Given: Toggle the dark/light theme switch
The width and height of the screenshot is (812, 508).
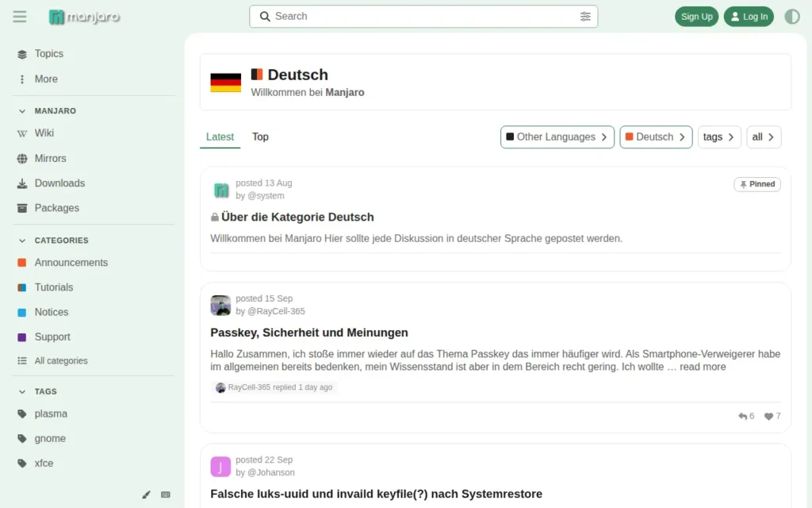Looking at the screenshot, I should click(x=792, y=17).
